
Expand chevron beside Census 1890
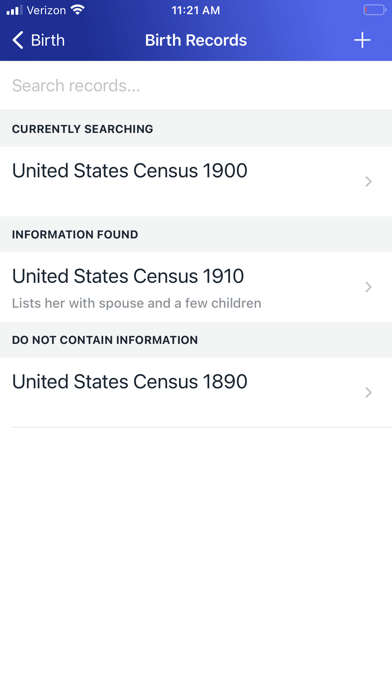click(368, 392)
